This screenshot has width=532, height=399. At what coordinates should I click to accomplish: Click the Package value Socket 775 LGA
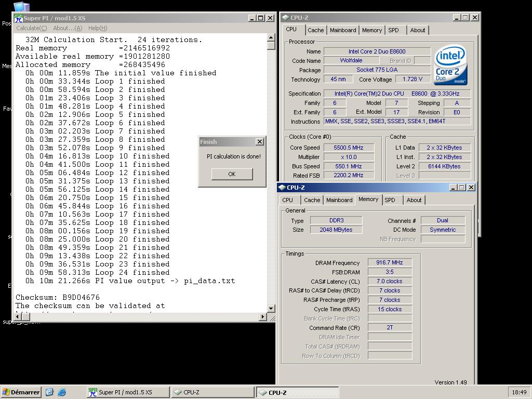(377, 70)
